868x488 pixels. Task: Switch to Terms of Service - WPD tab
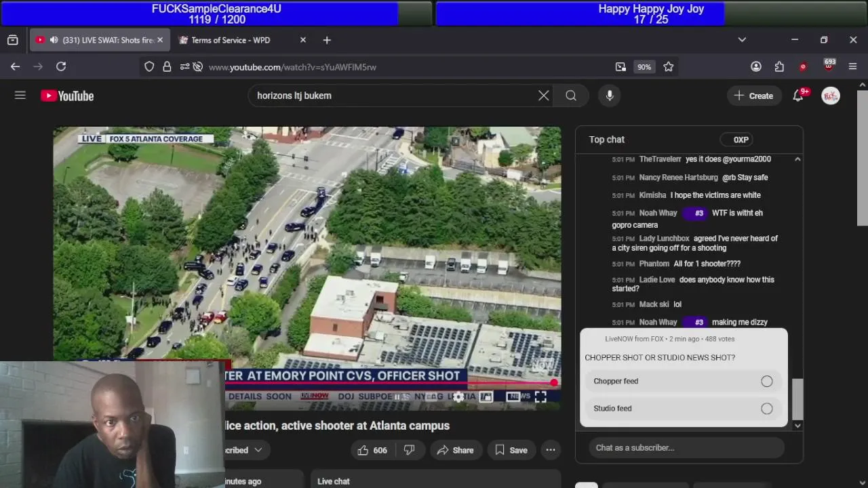click(231, 40)
